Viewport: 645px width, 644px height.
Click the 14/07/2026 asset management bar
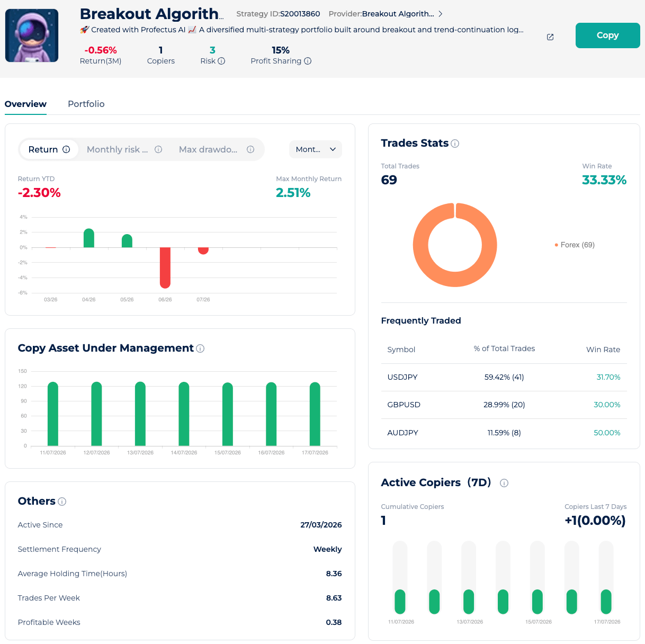[184, 414]
